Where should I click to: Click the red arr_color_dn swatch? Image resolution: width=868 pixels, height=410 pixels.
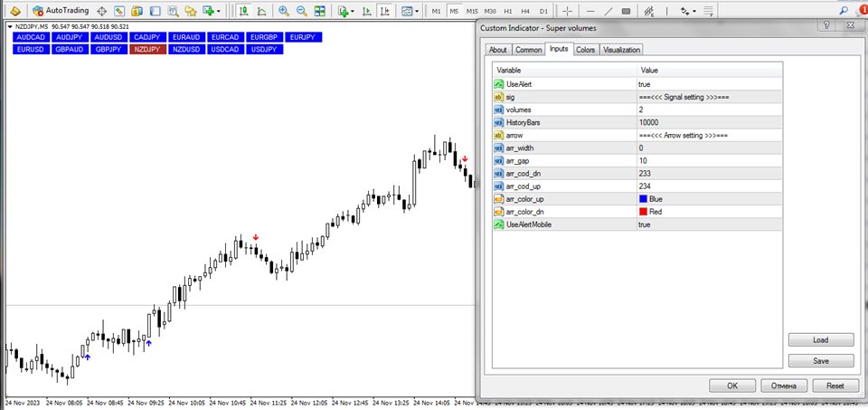643,212
